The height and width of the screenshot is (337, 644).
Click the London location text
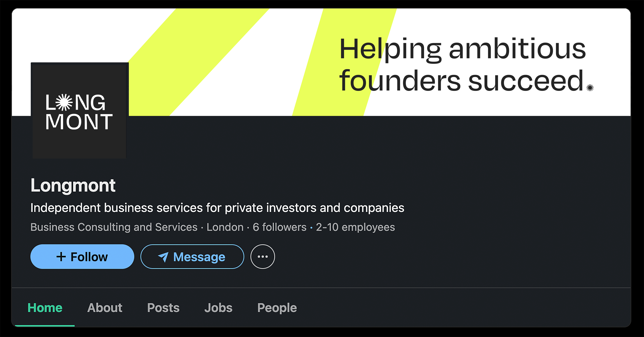225,227
